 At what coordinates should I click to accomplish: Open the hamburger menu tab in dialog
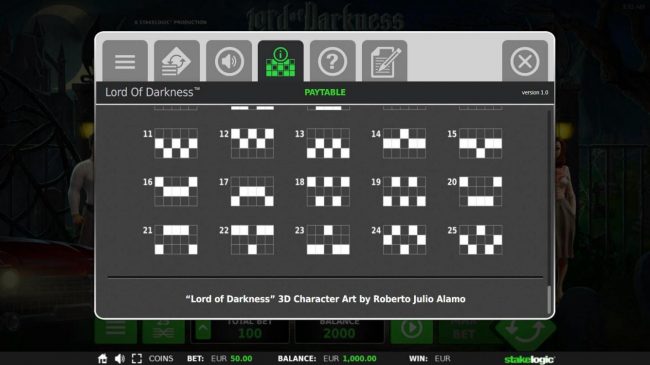tap(125, 61)
